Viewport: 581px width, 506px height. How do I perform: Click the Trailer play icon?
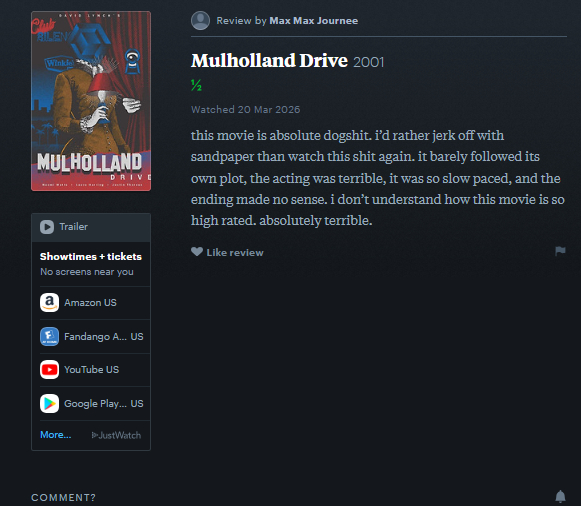[47, 227]
